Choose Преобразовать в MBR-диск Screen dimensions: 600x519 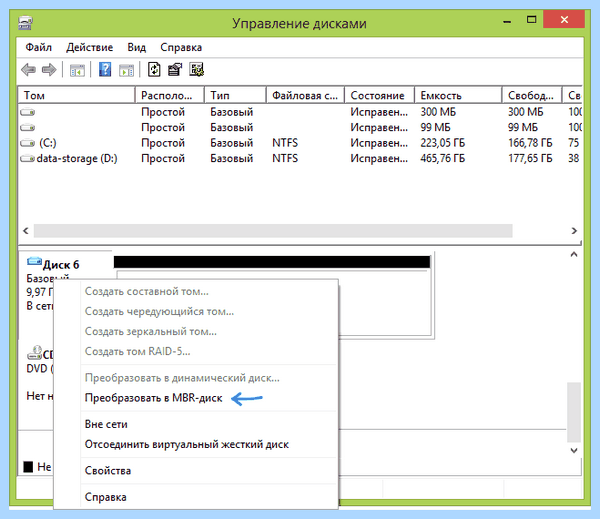153,398
